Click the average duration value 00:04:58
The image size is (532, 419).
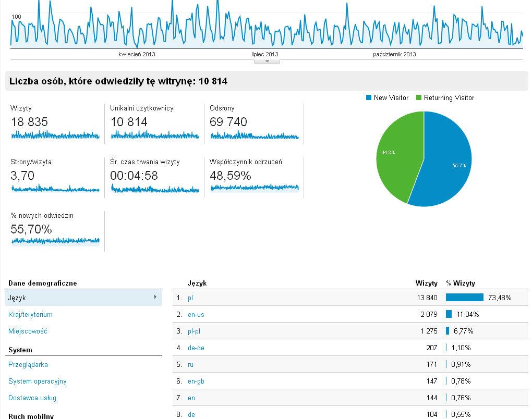click(x=134, y=176)
